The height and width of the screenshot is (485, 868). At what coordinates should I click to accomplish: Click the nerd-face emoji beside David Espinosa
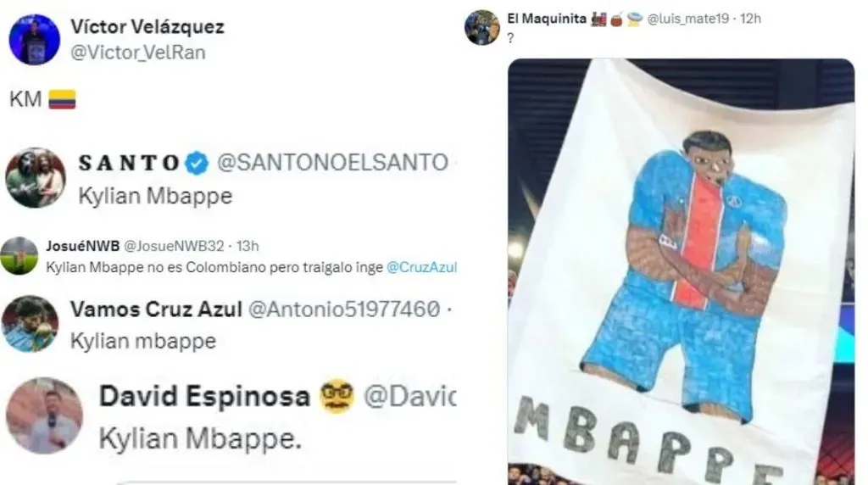tap(337, 396)
